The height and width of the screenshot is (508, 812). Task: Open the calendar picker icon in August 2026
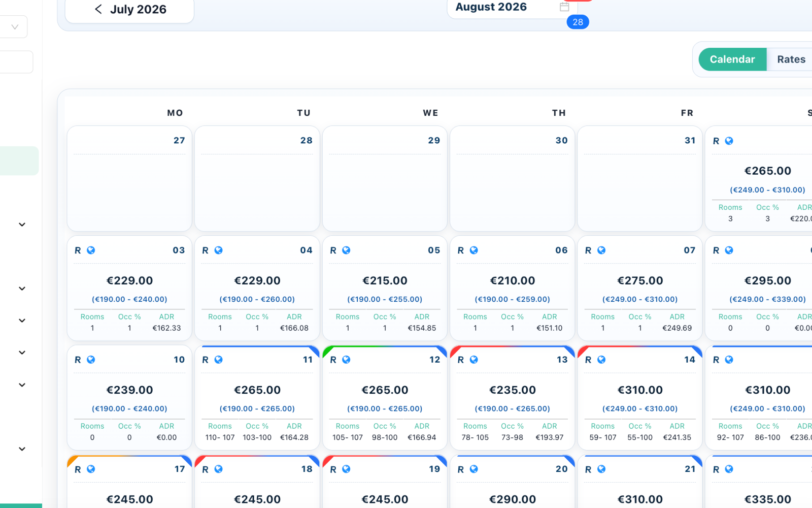point(564,7)
